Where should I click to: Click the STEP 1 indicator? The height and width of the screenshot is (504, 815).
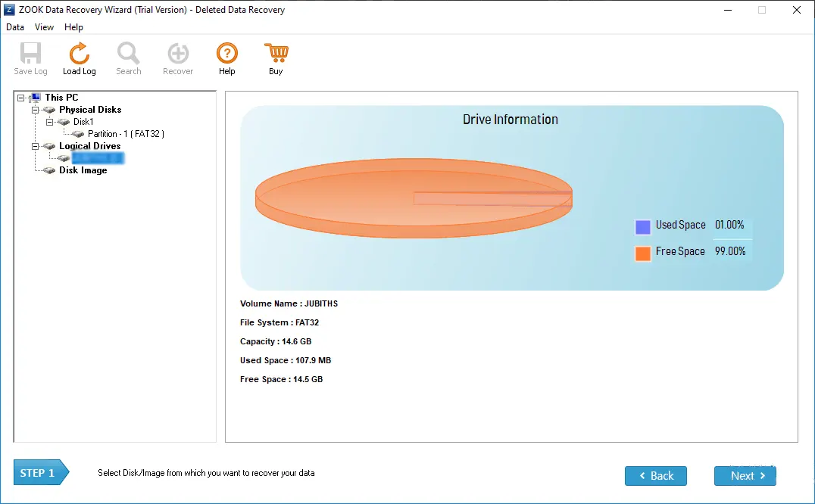click(x=41, y=473)
